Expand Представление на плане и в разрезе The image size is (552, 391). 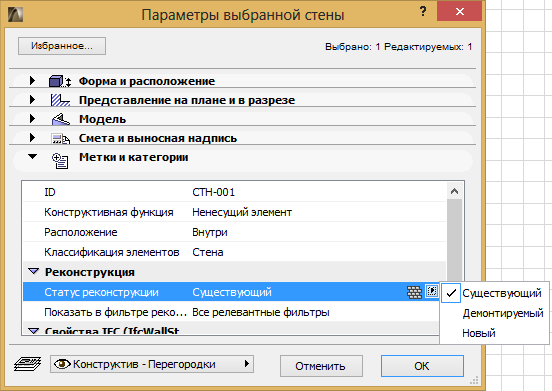(32, 100)
